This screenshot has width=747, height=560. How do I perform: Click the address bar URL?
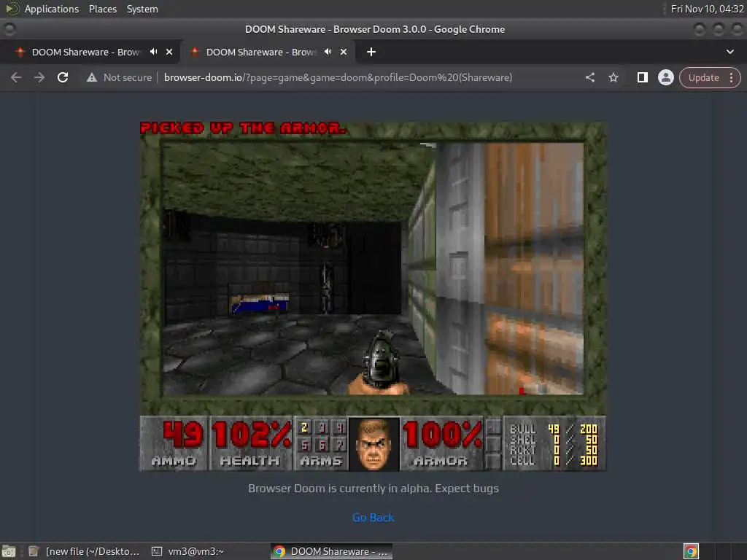[x=338, y=77]
